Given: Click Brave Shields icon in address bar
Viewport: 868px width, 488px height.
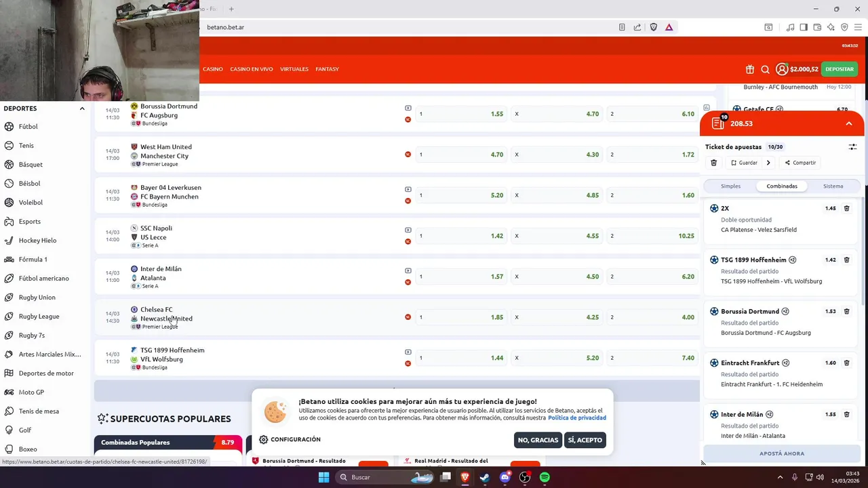Looking at the screenshot, I should (x=654, y=27).
